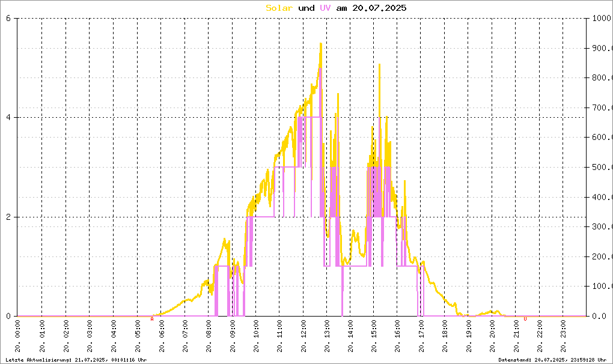Click the time label "20. 22:00"

point(540,336)
